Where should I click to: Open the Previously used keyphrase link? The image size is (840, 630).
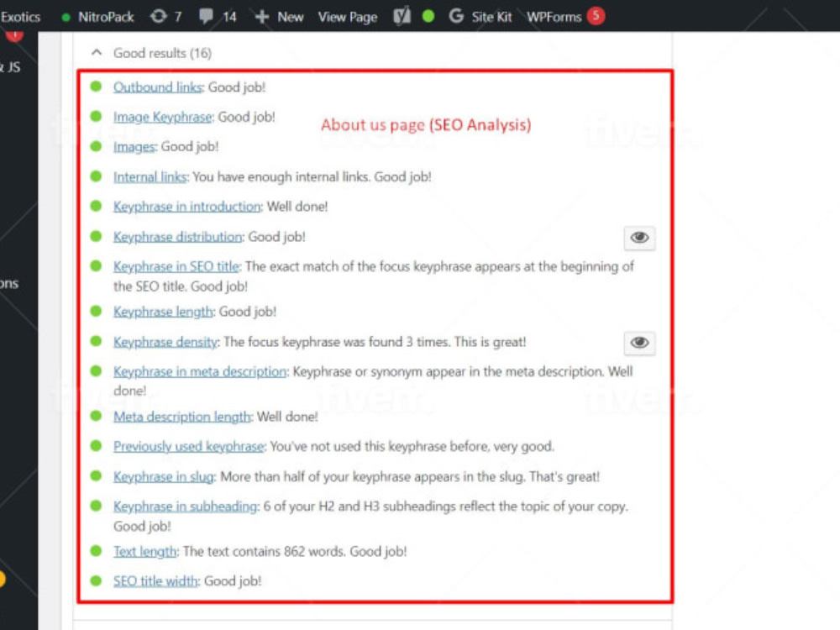(188, 446)
